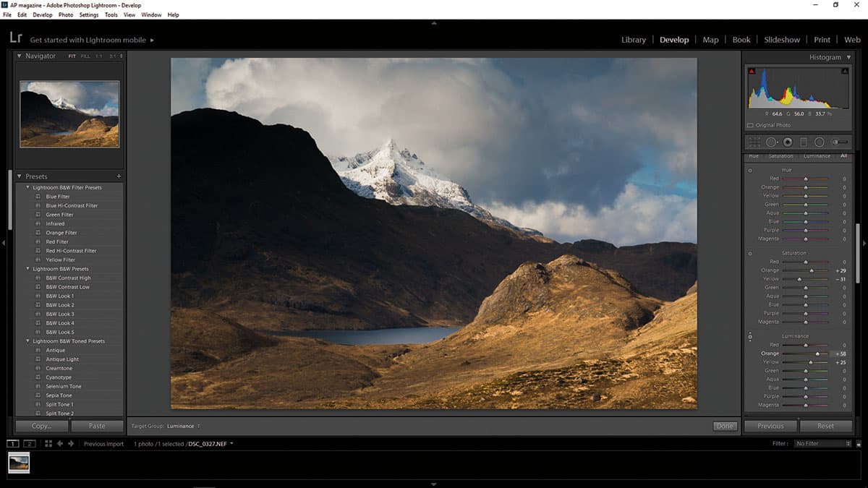The height and width of the screenshot is (488, 868).
Task: Open the No Filter dropdown
Action: pyautogui.click(x=823, y=443)
